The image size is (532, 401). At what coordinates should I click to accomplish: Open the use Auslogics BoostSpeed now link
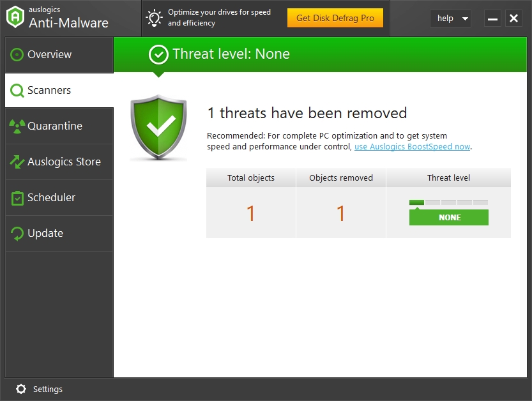pyautogui.click(x=412, y=147)
